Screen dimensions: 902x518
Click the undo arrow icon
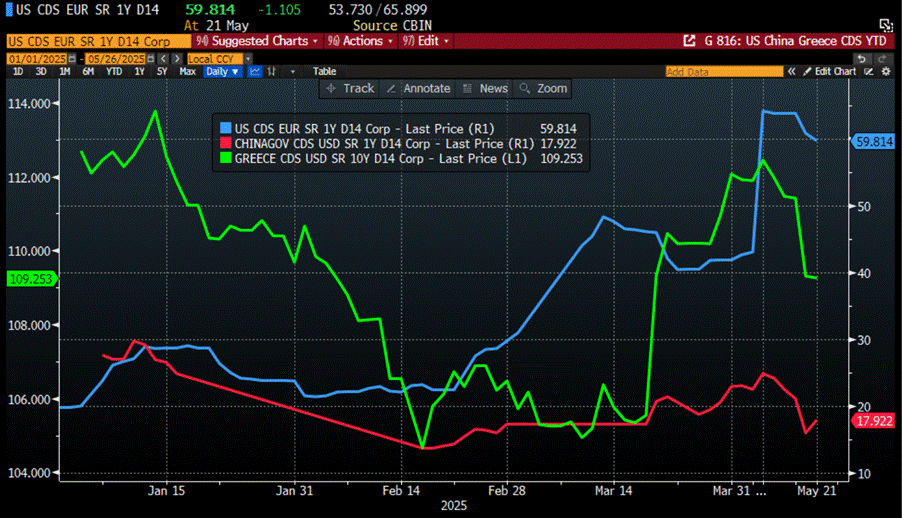pyautogui.click(x=861, y=59)
